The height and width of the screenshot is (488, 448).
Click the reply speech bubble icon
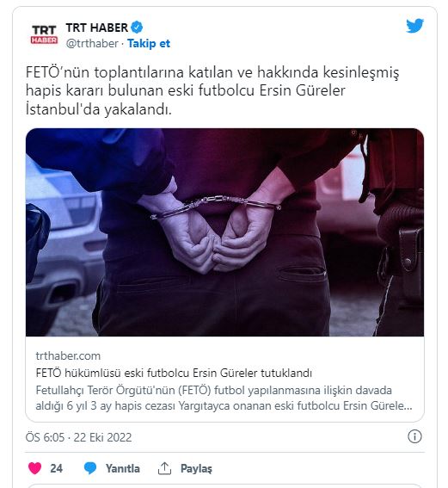click(x=90, y=468)
